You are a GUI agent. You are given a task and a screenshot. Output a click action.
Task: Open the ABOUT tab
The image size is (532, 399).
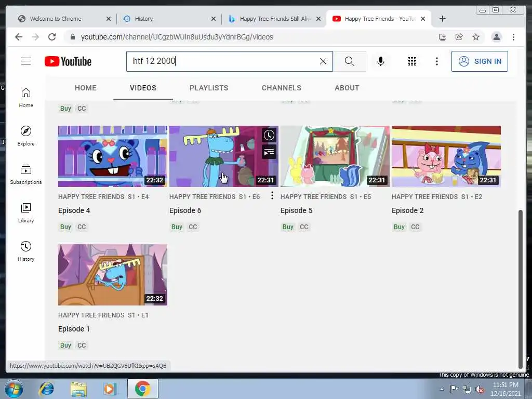pyautogui.click(x=347, y=88)
